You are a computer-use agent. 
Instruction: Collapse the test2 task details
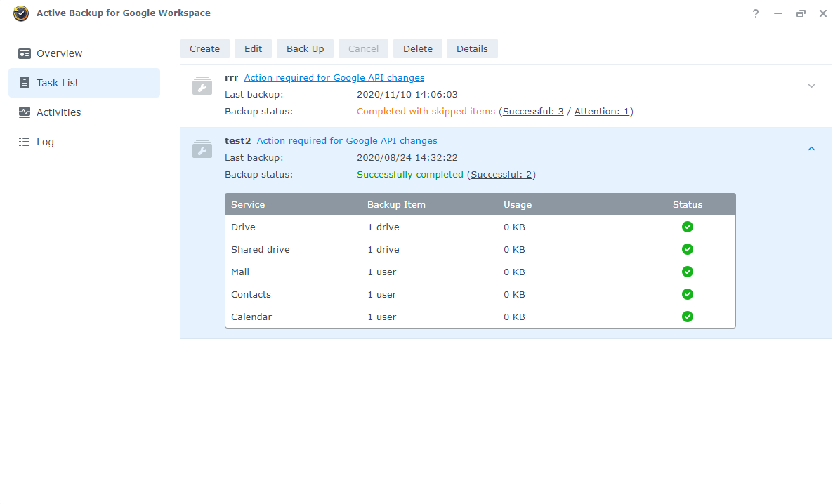pos(811,148)
